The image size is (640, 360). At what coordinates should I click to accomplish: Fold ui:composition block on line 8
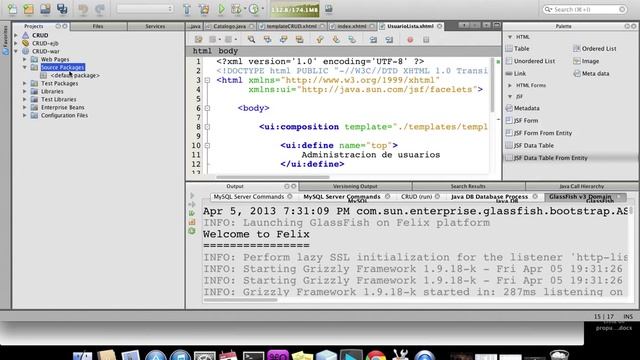coord(207,127)
